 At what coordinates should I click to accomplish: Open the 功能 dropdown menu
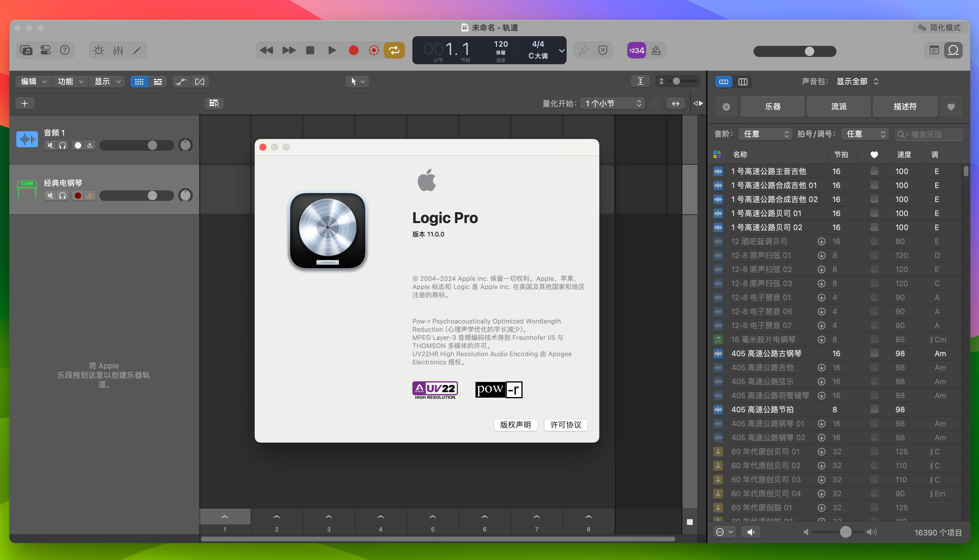(70, 81)
